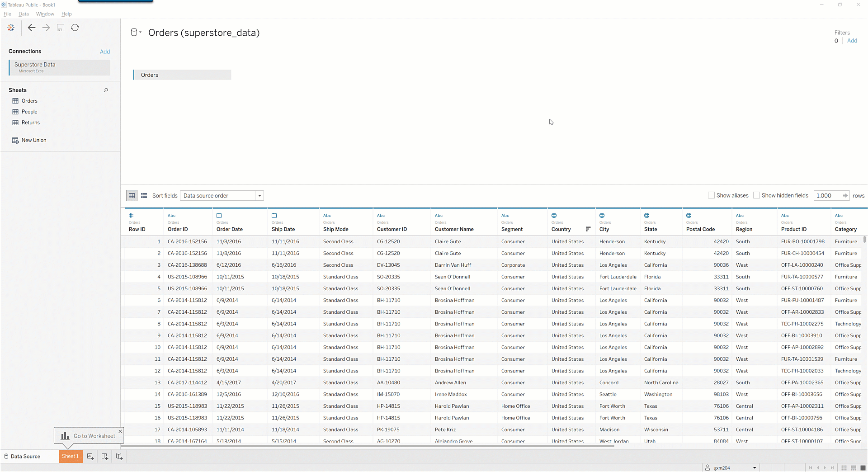
Task: Add a data source filter
Action: 852,41
